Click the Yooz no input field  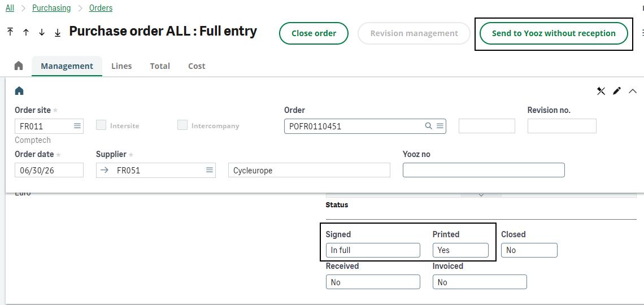[x=484, y=170]
